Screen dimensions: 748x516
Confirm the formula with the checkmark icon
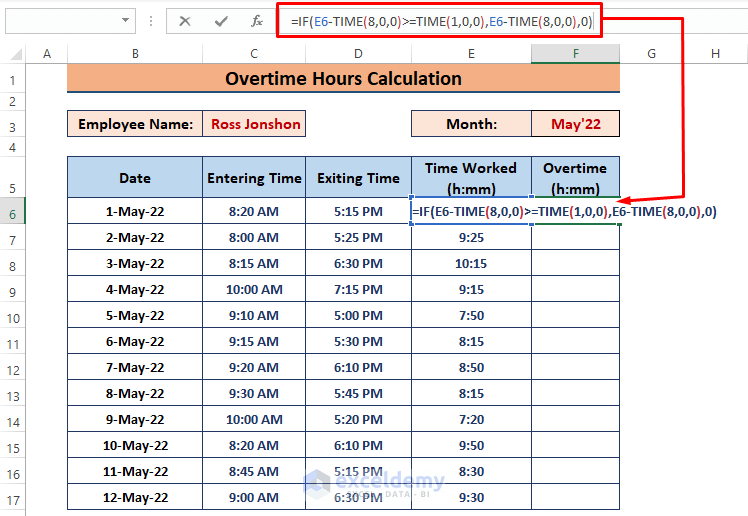click(x=221, y=21)
